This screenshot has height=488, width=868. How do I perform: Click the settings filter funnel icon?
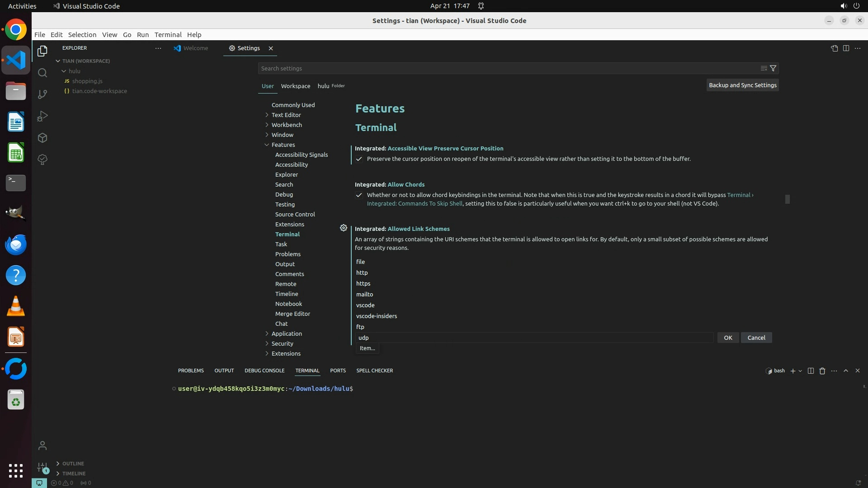tap(773, 68)
